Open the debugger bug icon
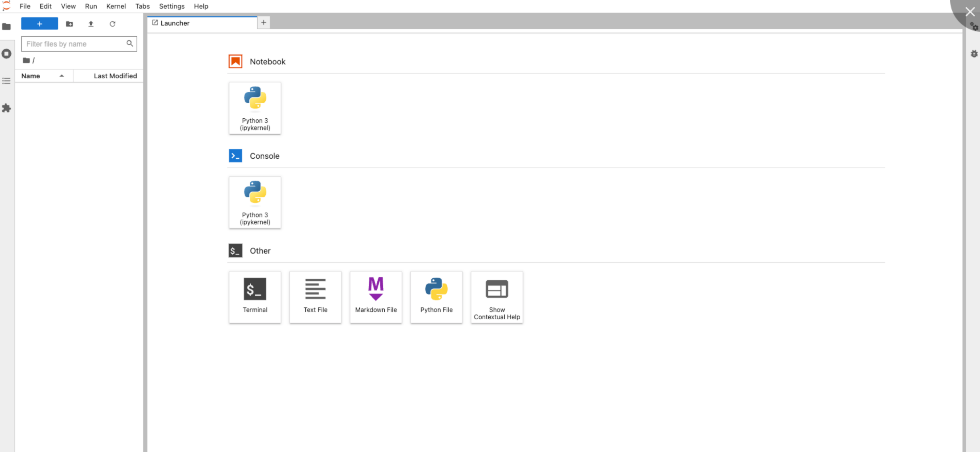The height and width of the screenshot is (452, 980). click(x=973, y=54)
